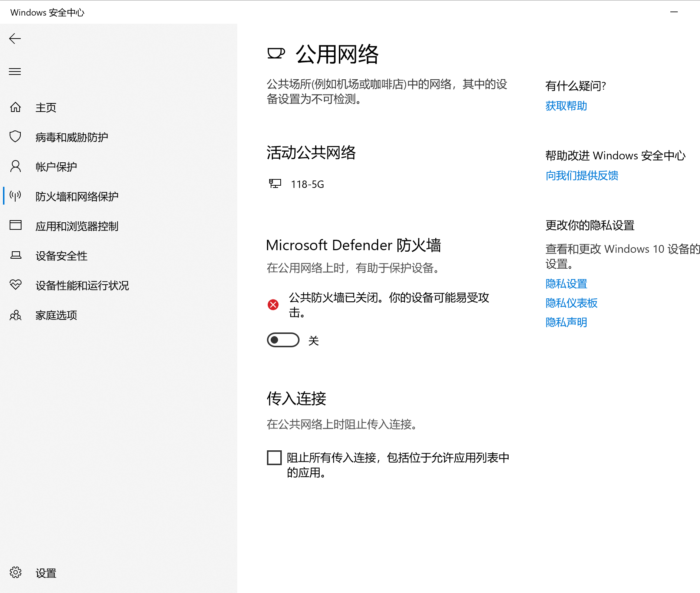
Task: Open 设备安全性 section
Action: click(61, 256)
